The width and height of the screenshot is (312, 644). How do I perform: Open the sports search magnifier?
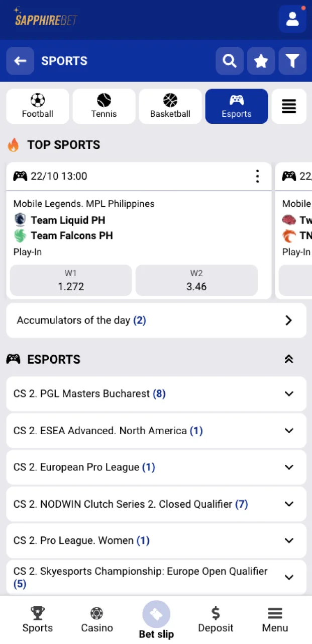pyautogui.click(x=230, y=61)
